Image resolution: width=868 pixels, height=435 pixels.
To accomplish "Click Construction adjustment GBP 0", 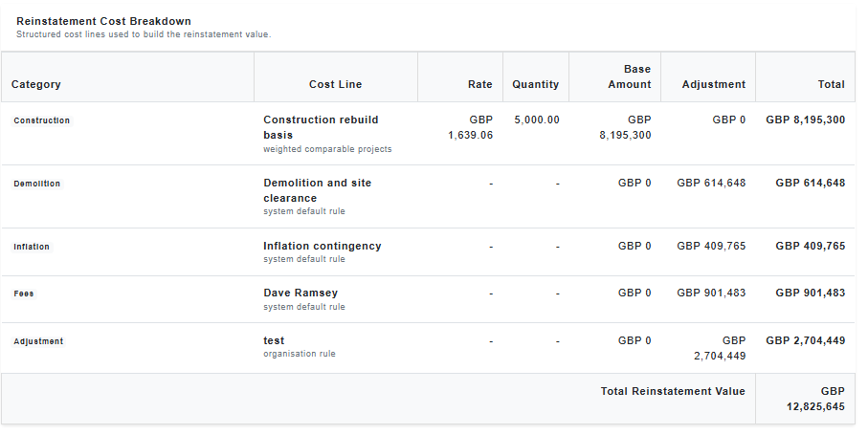I will point(728,120).
